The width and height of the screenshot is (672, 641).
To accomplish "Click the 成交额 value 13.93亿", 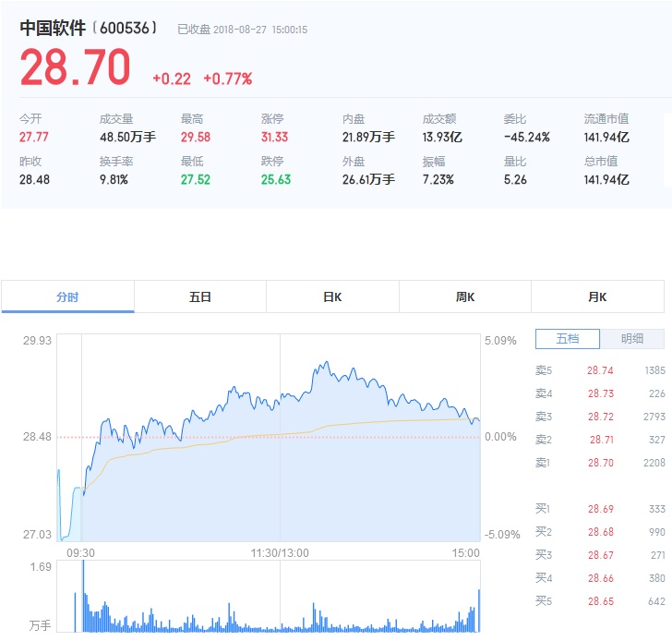I will (442, 138).
